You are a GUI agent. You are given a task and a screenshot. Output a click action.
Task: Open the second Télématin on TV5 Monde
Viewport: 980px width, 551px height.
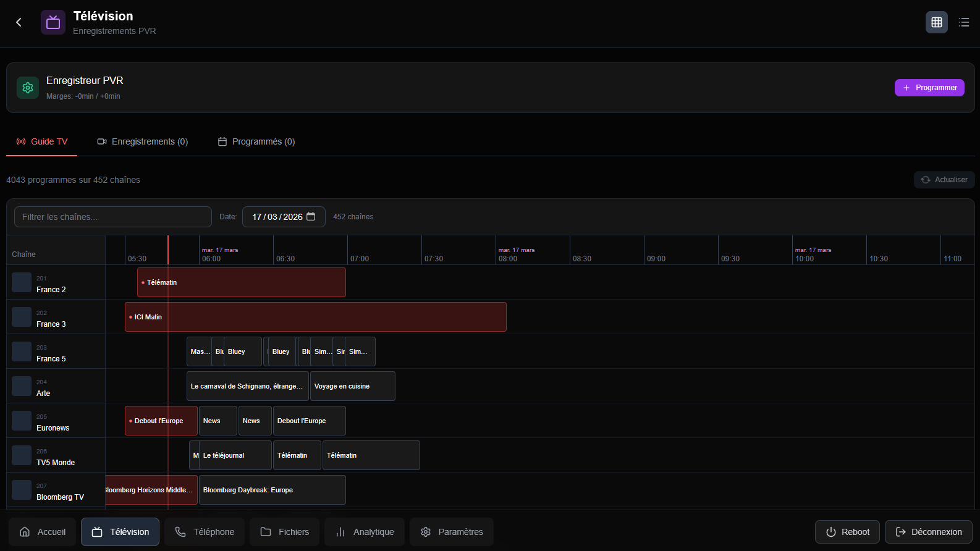click(x=371, y=455)
